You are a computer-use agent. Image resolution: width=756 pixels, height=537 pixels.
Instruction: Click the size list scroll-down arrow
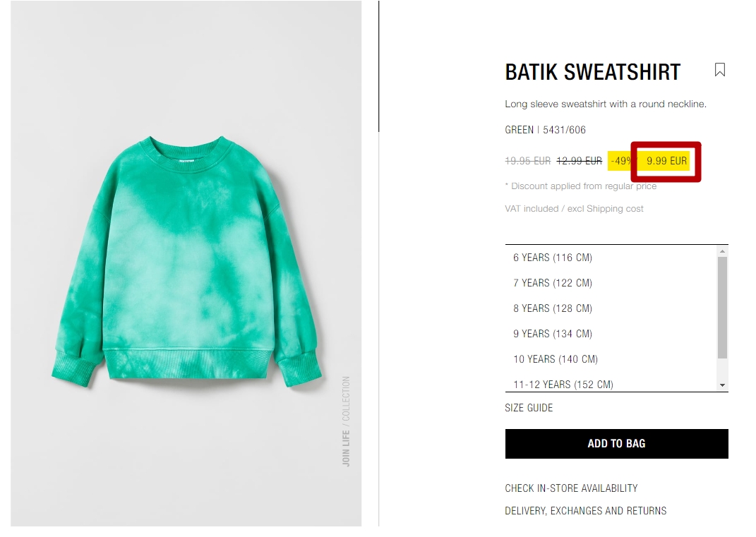722,385
